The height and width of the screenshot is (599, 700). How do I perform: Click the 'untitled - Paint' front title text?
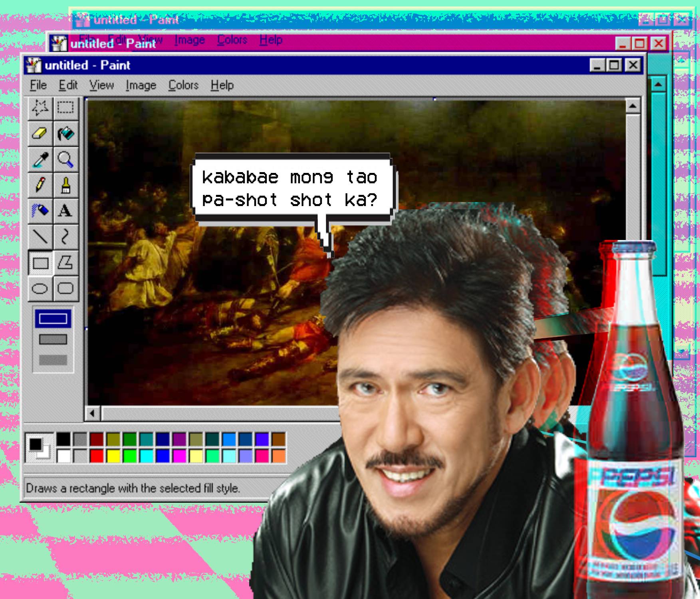point(87,65)
